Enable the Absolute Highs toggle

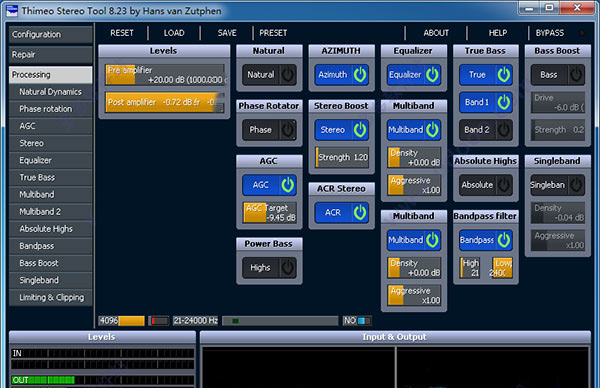[x=486, y=185]
